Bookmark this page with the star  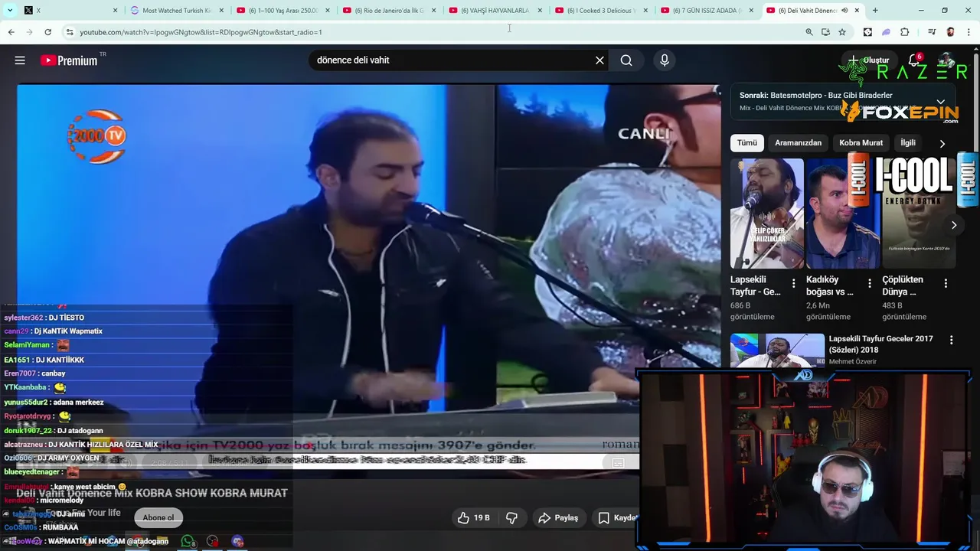pos(842,32)
